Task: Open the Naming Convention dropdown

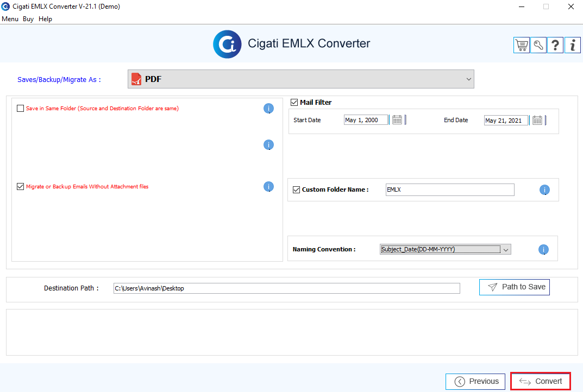Action: (x=446, y=249)
